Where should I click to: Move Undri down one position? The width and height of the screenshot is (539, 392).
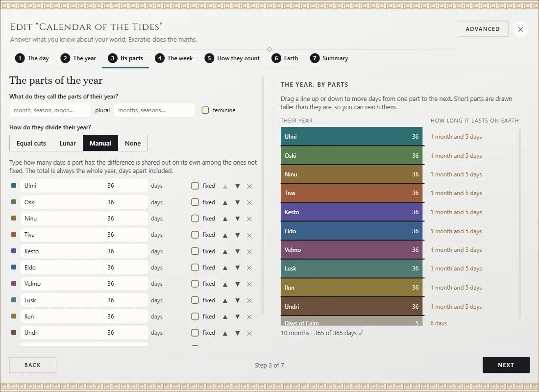238,333
